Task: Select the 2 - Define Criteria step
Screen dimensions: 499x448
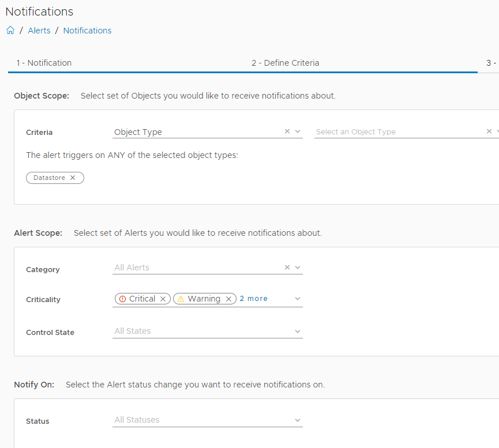Action: [x=285, y=63]
